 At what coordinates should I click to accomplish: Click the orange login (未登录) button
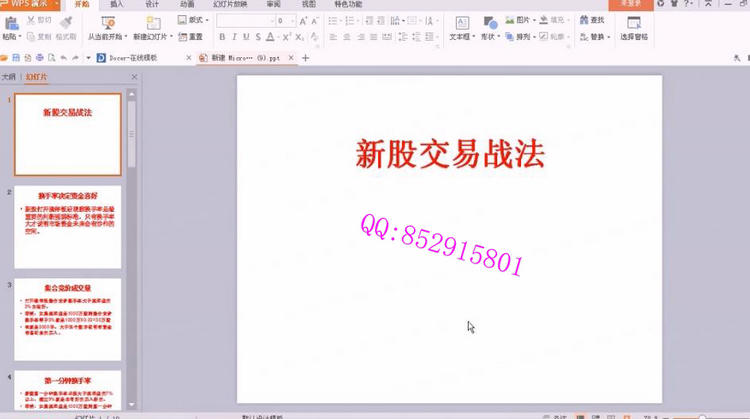click(x=630, y=4)
